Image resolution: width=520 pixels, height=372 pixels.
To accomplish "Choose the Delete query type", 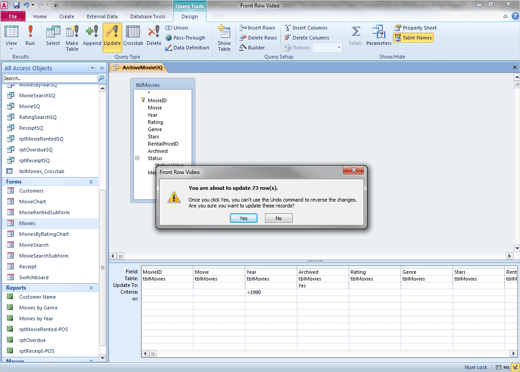I will 154,36.
